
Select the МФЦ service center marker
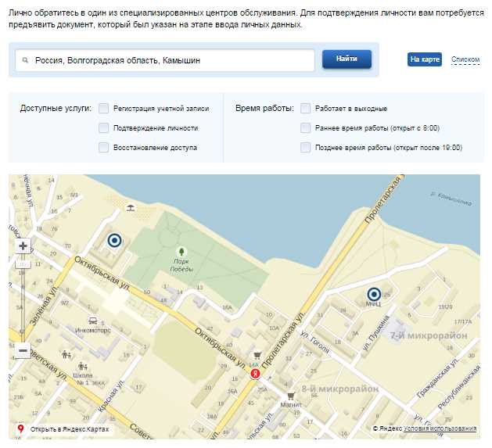pos(373,295)
